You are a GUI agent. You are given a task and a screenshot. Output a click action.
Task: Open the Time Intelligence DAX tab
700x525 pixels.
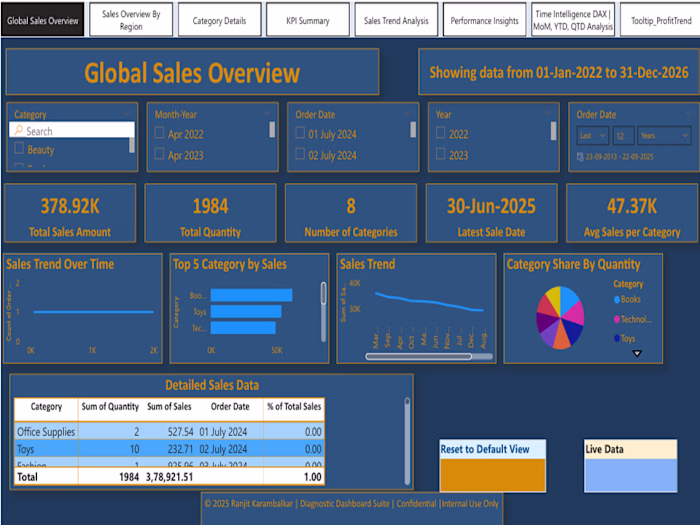tap(573, 20)
